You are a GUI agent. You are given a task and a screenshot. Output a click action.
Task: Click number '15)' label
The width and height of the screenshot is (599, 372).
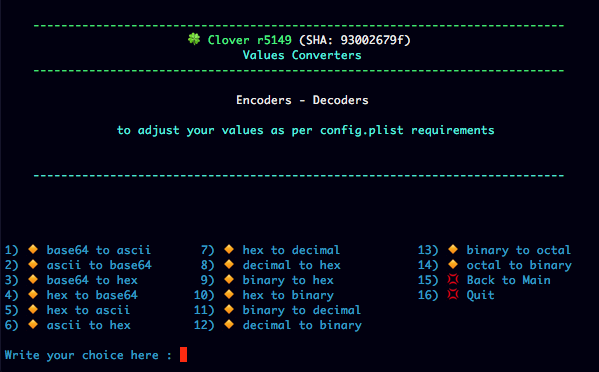tap(428, 280)
